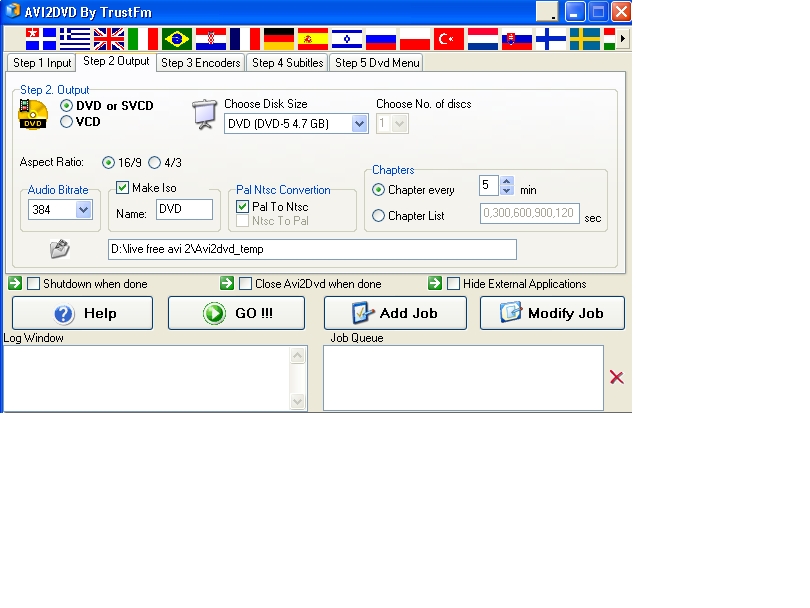Increase chapter minutes with up arrow
The width and height of the screenshot is (810, 608).
coord(507,181)
